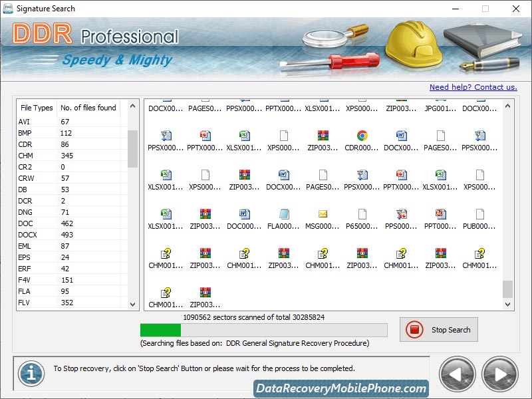Sort by the File Types column header
The height and width of the screenshot is (399, 532).
tap(36, 108)
